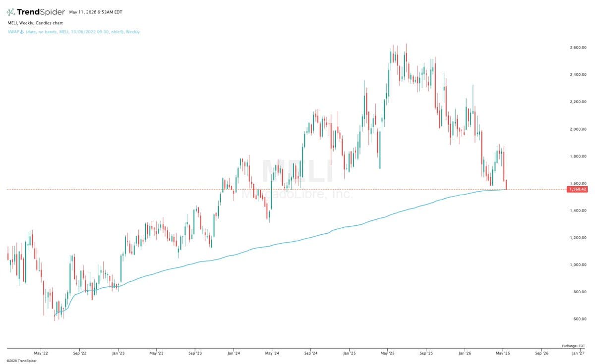Click the 1,600.00 price axis label
This screenshot has width=595, height=364.
pos(579,183)
